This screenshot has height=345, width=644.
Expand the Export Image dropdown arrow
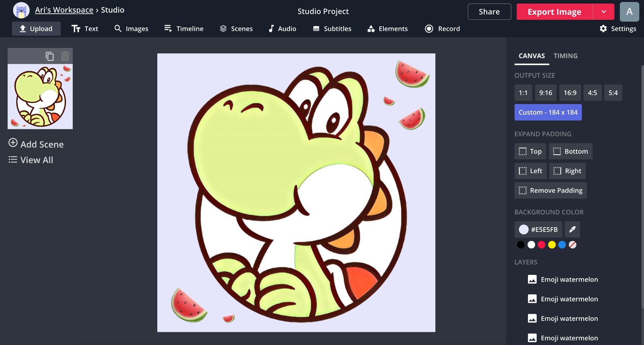click(x=603, y=12)
